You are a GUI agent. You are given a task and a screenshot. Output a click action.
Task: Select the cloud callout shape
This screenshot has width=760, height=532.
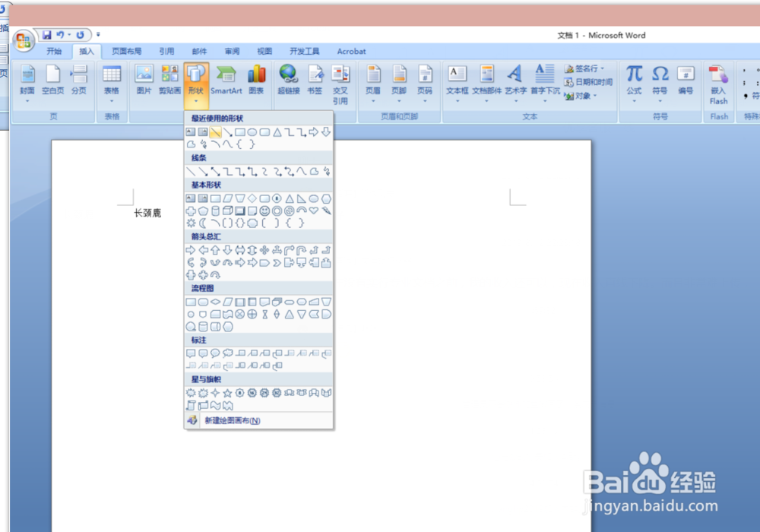pos(228,353)
